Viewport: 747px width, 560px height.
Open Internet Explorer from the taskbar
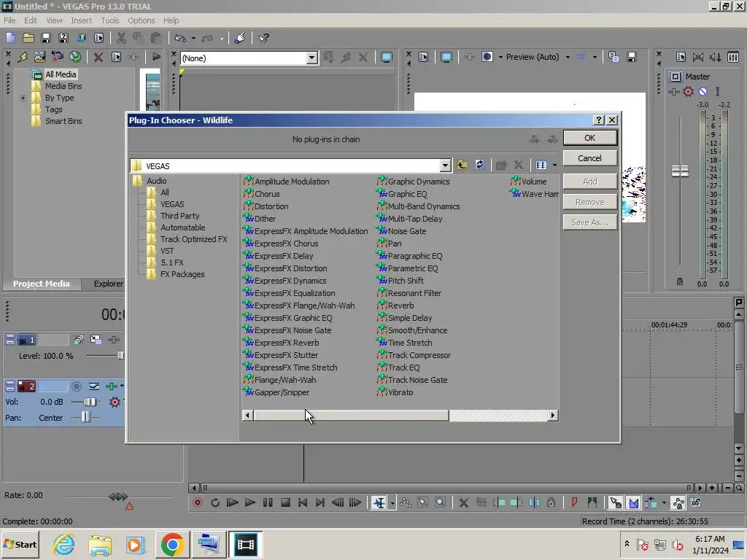[x=64, y=544]
